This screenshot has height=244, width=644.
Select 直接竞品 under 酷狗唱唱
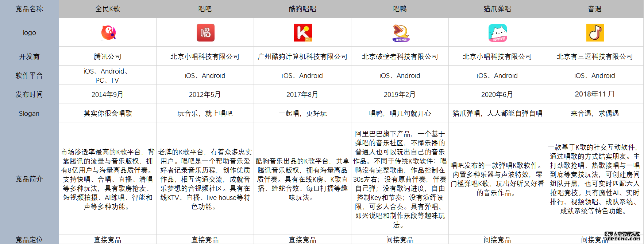302,240
